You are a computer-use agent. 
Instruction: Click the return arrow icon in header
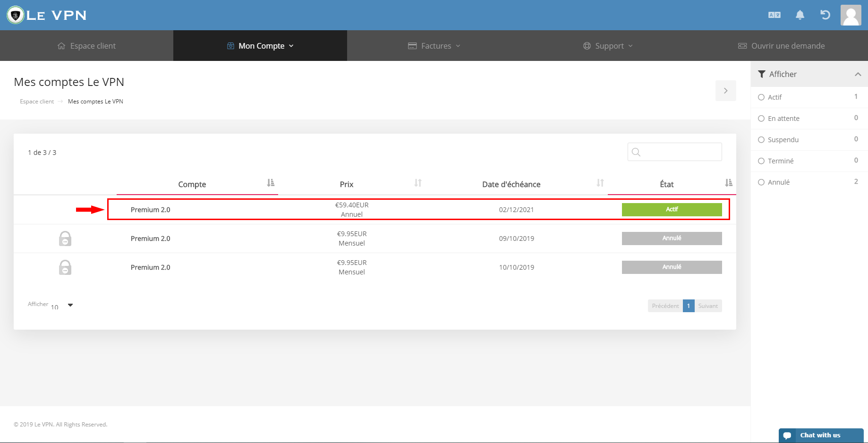pyautogui.click(x=825, y=15)
